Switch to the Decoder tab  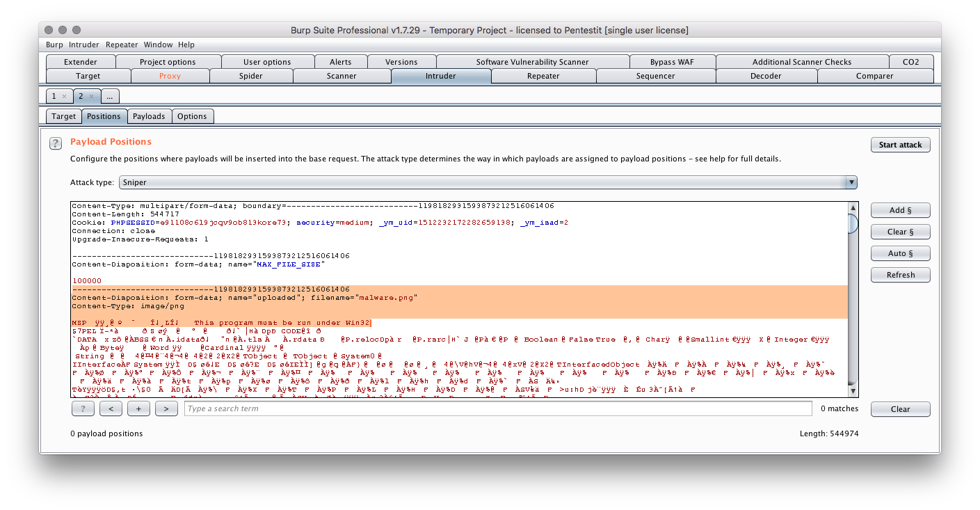pos(766,76)
